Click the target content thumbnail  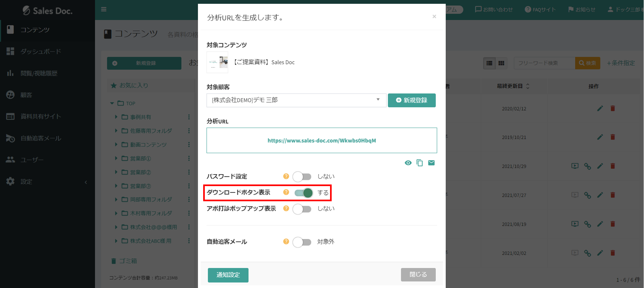click(217, 62)
